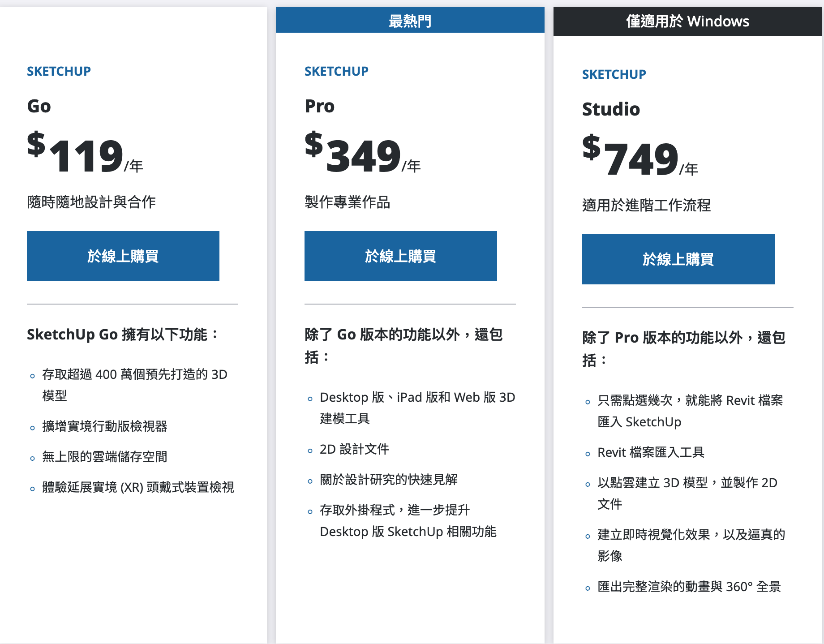The width and height of the screenshot is (824, 644).
Task: Click the Go plan title
Action: point(39,106)
